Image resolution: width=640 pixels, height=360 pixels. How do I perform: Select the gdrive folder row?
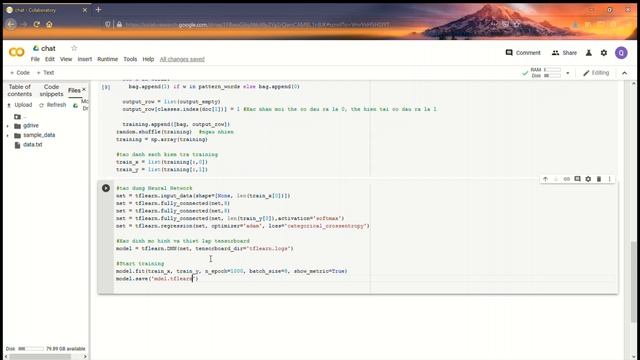[31, 126]
